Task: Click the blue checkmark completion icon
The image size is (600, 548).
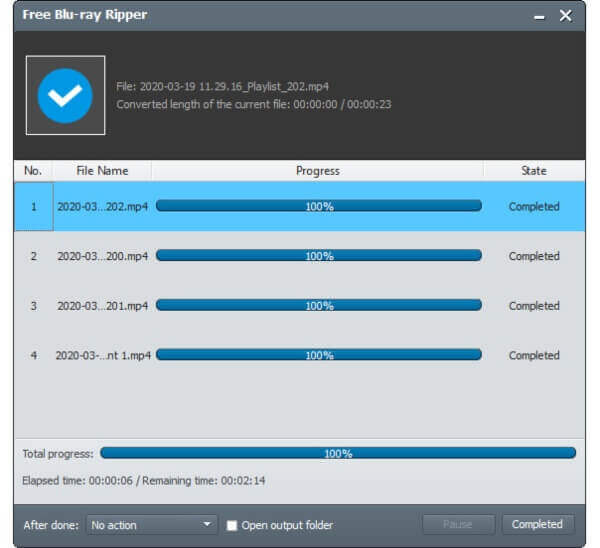Action: pyautogui.click(x=65, y=96)
